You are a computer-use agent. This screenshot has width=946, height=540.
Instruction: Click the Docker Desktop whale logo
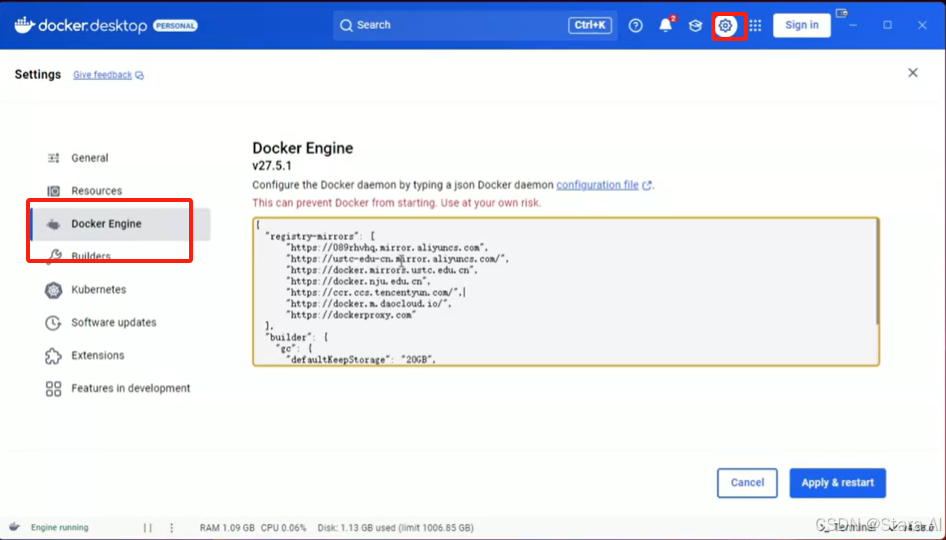tap(24, 25)
